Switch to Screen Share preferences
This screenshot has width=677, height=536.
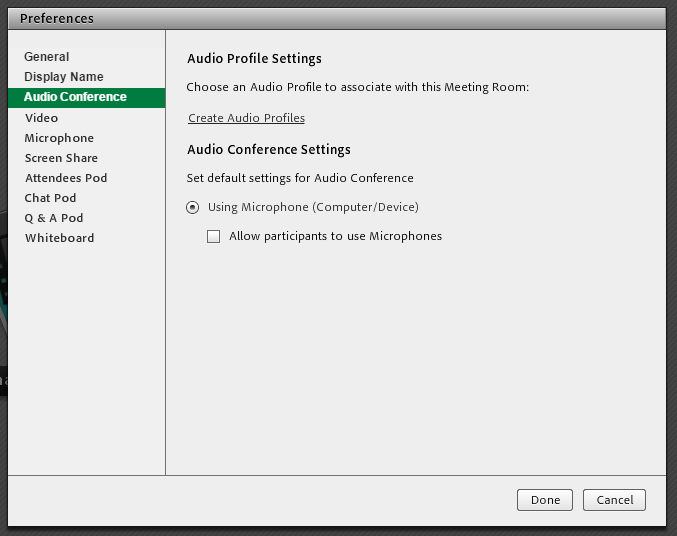[x=61, y=158]
